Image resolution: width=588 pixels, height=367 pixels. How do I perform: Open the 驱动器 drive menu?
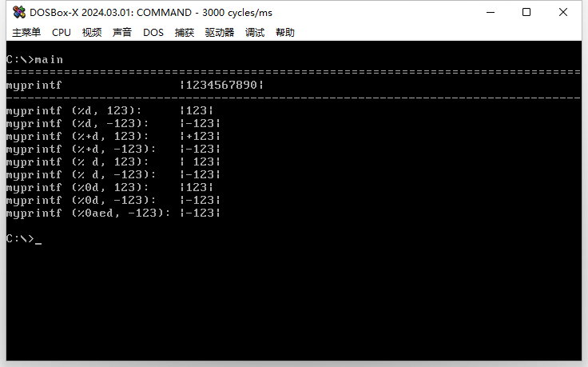220,33
